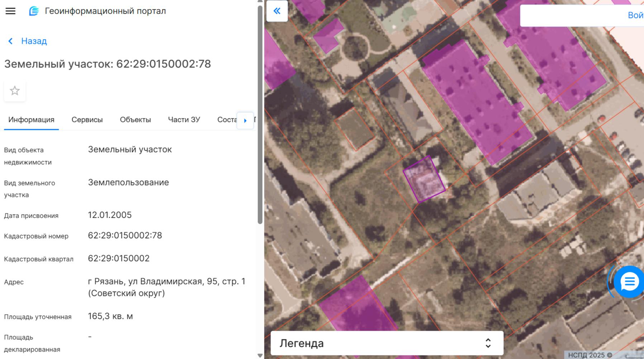Screen dimensions: 644x359
Task: Click the Геоинформационный портал logo icon
Action: pyautogui.click(x=34, y=11)
